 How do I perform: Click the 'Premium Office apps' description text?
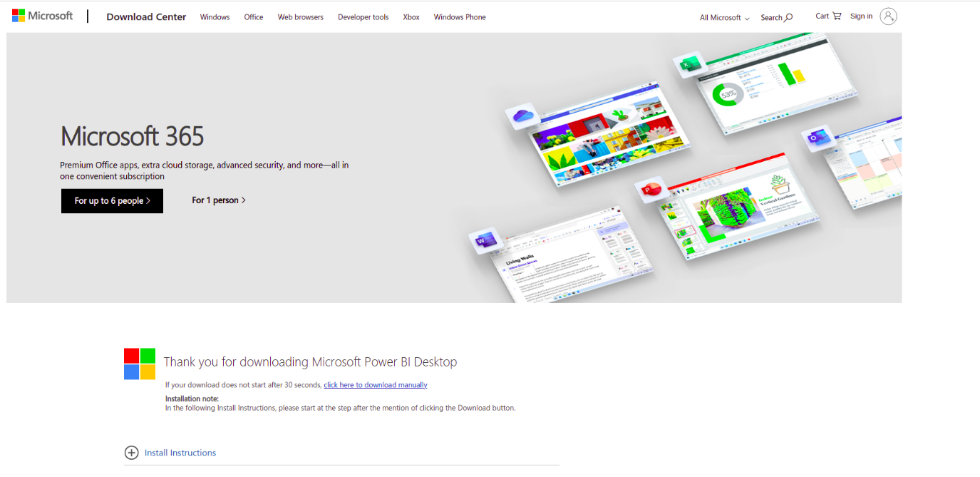point(204,170)
